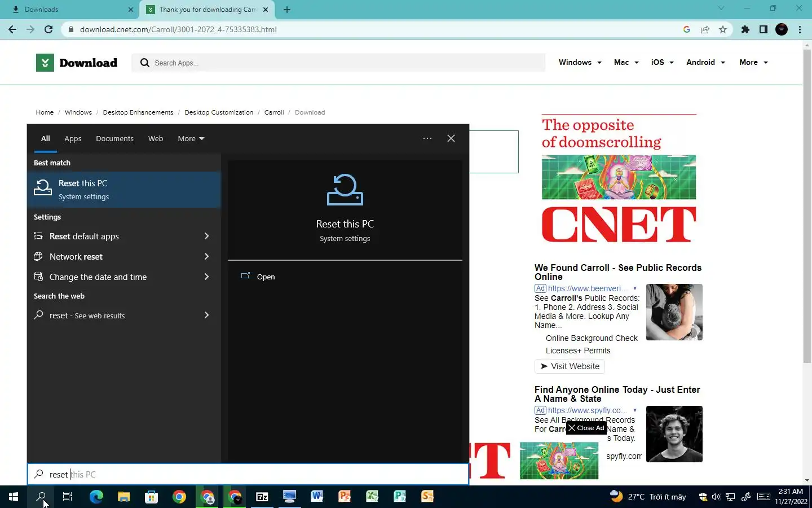
Task: Open the Desktop Customization breadcrumb link
Action: point(219,112)
